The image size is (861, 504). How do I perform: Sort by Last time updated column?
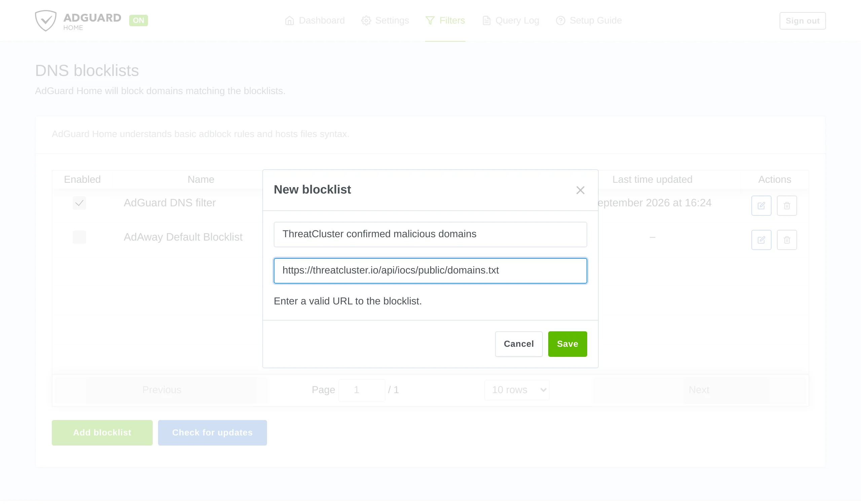point(652,179)
